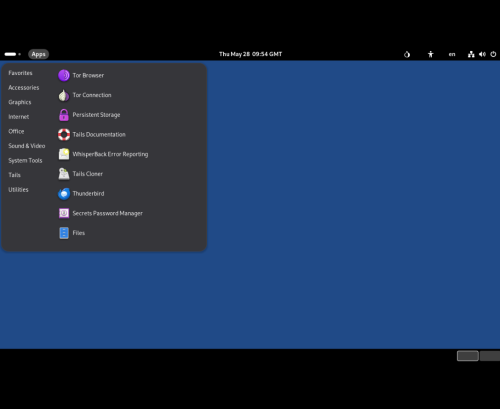
Task: Click the Persistent Storage padlock icon
Action: [x=64, y=115]
